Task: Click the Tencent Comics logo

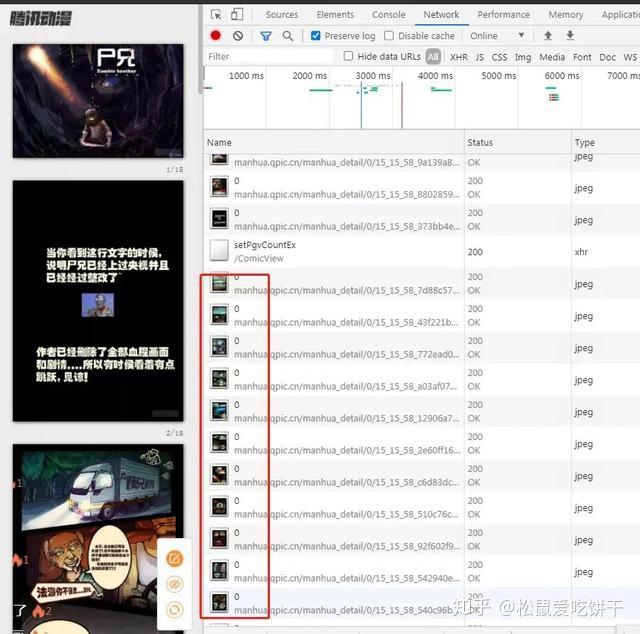Action: 40,18
